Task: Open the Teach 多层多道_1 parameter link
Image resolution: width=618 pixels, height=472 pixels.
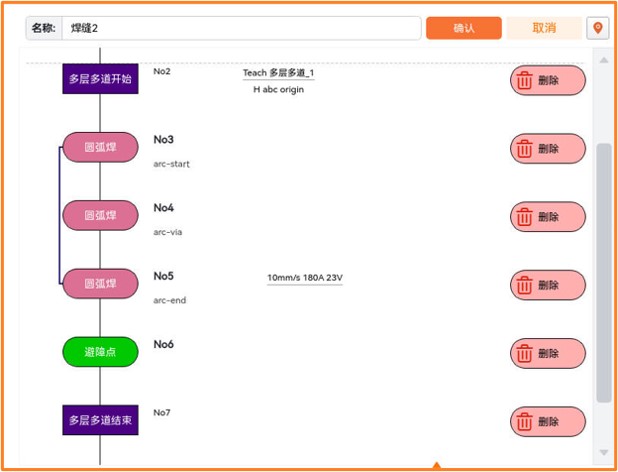Action: [x=278, y=73]
